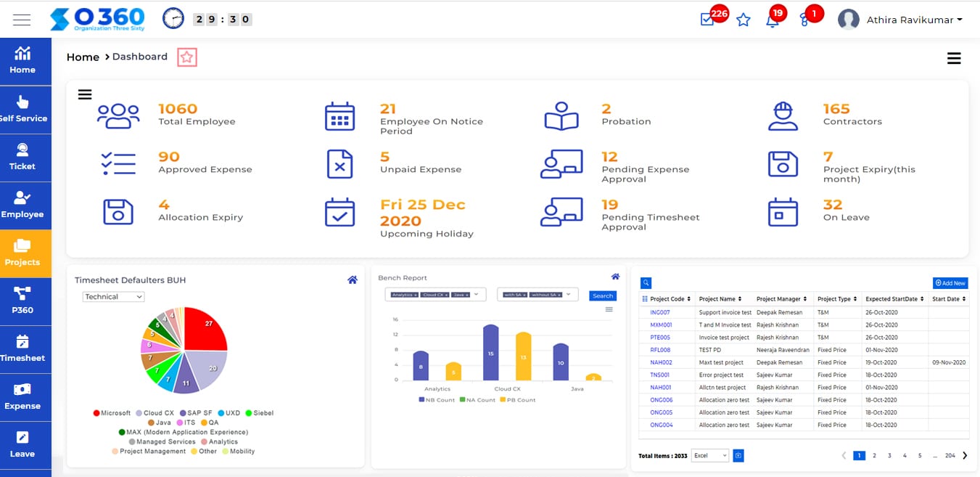Open the search icon above the projects table
Image resolution: width=980 pixels, height=477 pixels.
[646, 282]
